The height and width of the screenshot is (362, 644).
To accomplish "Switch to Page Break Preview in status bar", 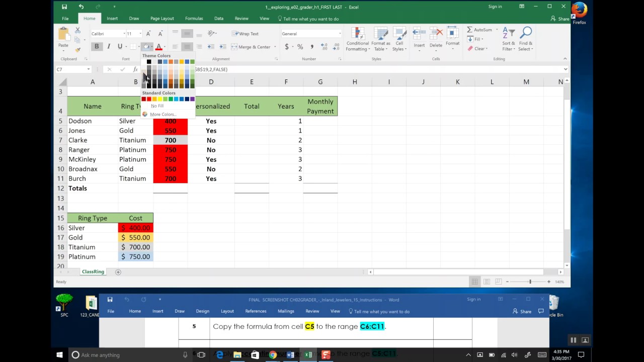I will pyautogui.click(x=498, y=282).
